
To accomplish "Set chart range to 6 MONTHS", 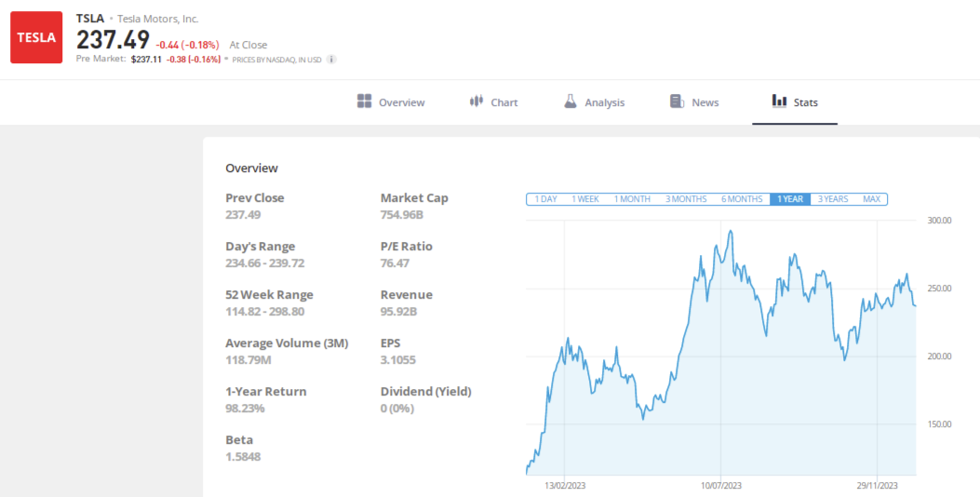I will point(742,199).
